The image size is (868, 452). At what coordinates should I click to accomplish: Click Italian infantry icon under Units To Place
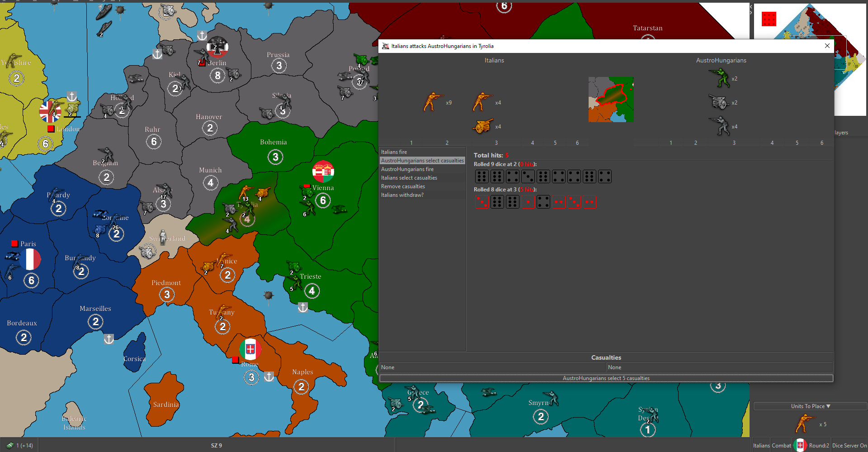tap(805, 424)
